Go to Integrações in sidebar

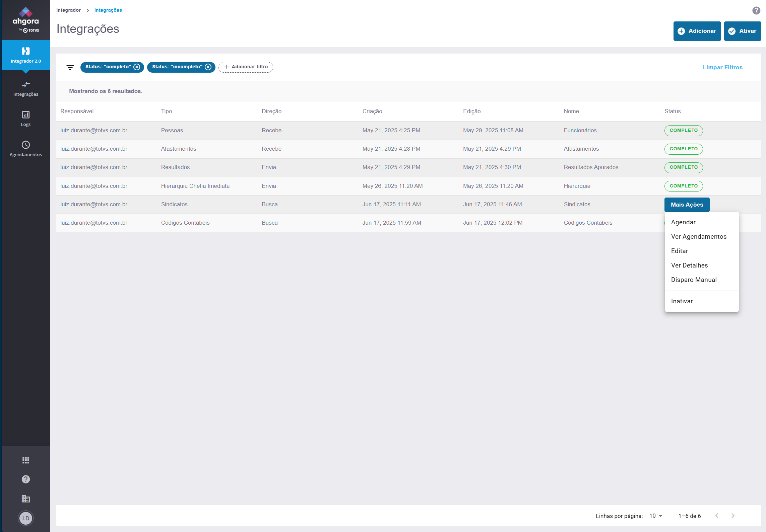(26, 88)
